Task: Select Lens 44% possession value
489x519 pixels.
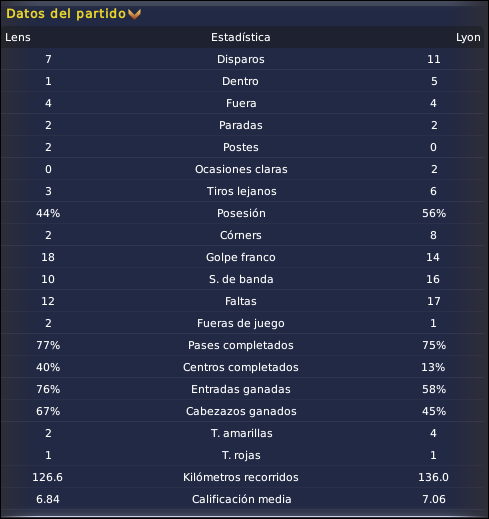Action: click(48, 213)
